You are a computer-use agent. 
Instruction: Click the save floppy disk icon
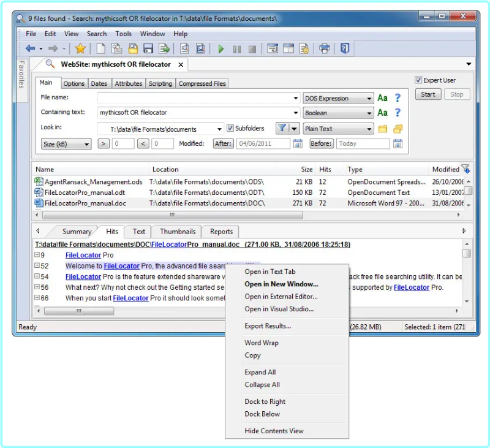[x=148, y=48]
